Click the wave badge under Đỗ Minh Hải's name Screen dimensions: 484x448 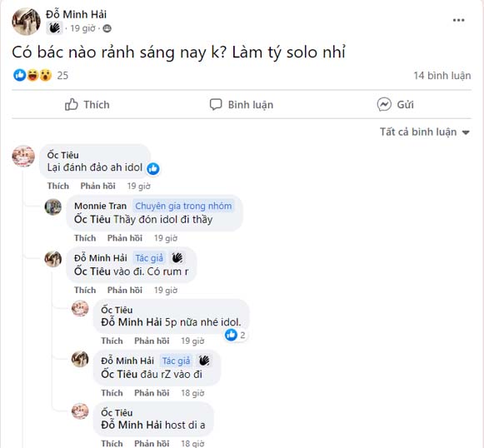click(x=55, y=28)
